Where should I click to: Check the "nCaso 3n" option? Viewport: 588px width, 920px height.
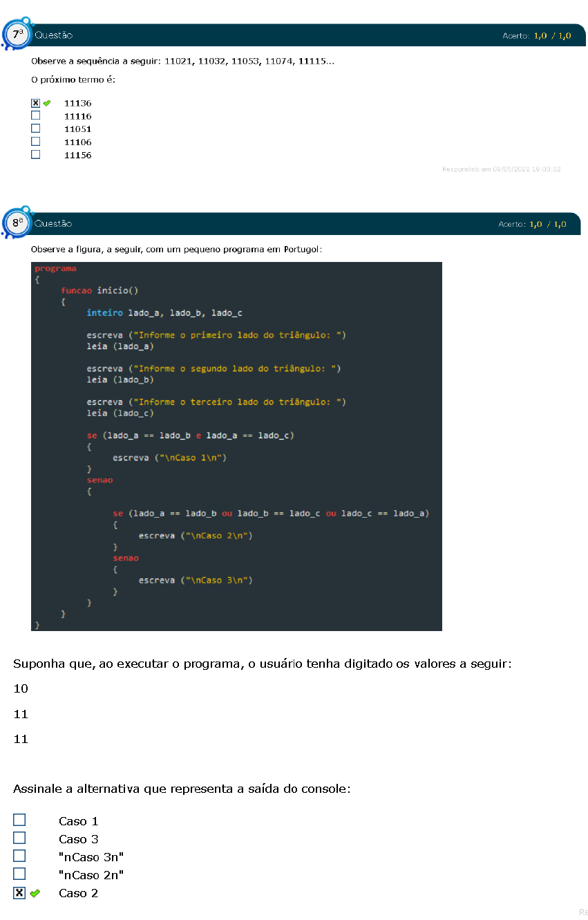[x=19, y=856]
